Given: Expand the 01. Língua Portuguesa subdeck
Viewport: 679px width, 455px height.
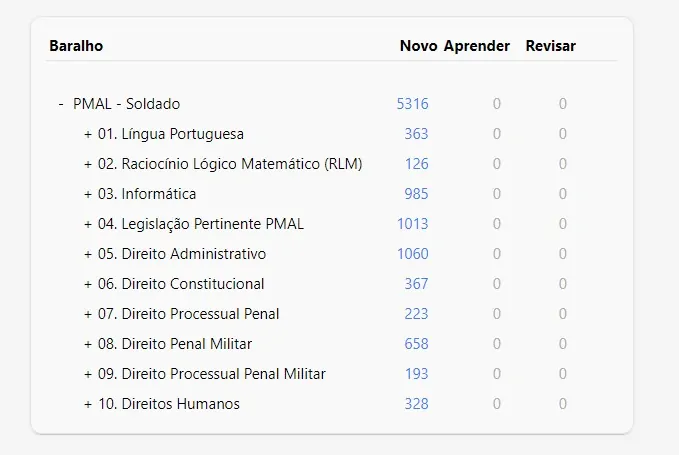Looking at the screenshot, I should [x=88, y=134].
